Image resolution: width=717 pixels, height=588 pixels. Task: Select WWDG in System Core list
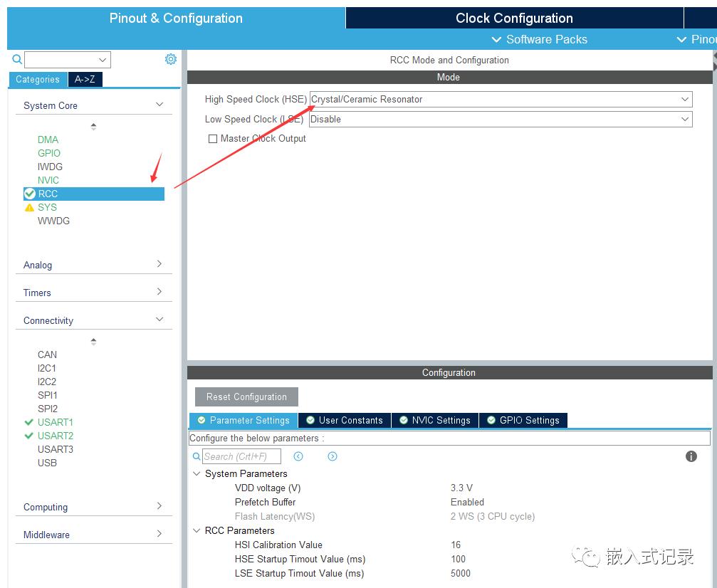click(x=53, y=221)
